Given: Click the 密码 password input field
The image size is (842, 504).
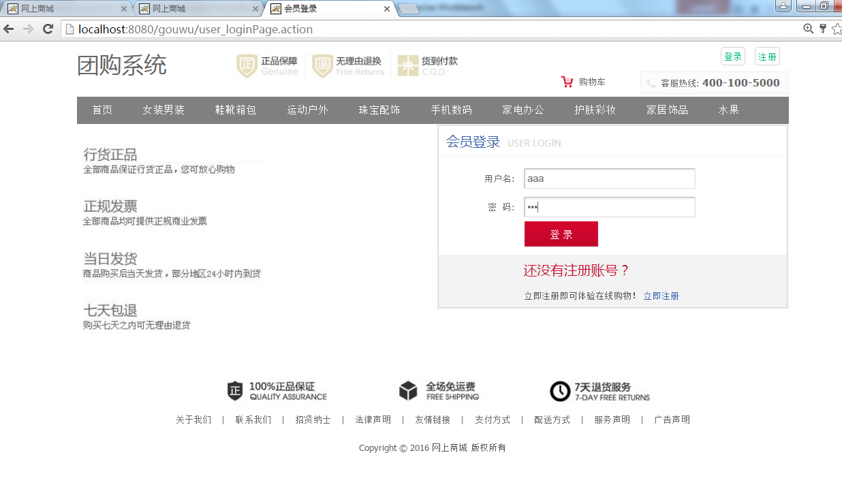Looking at the screenshot, I should pos(608,207).
